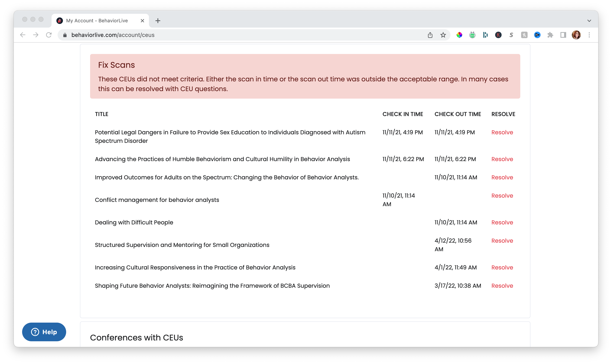612x364 pixels.
Task: Click the lock icon in address bar
Action: click(65, 35)
